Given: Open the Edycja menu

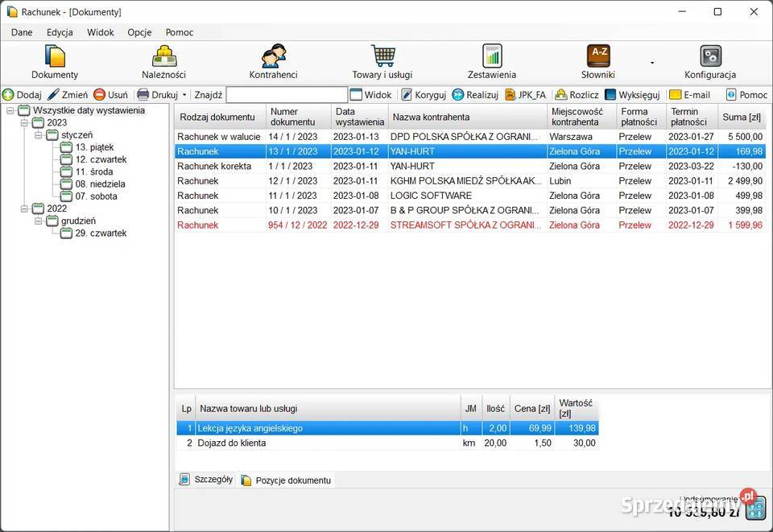Looking at the screenshot, I should (60, 32).
